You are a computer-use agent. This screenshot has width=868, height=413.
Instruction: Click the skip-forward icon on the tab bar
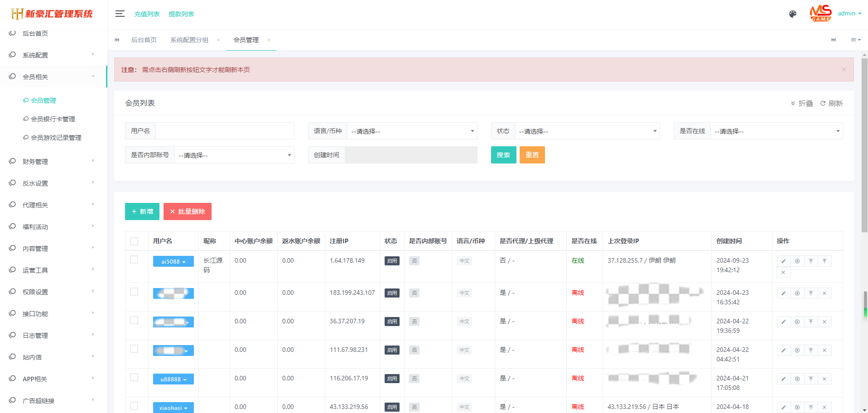(834, 40)
